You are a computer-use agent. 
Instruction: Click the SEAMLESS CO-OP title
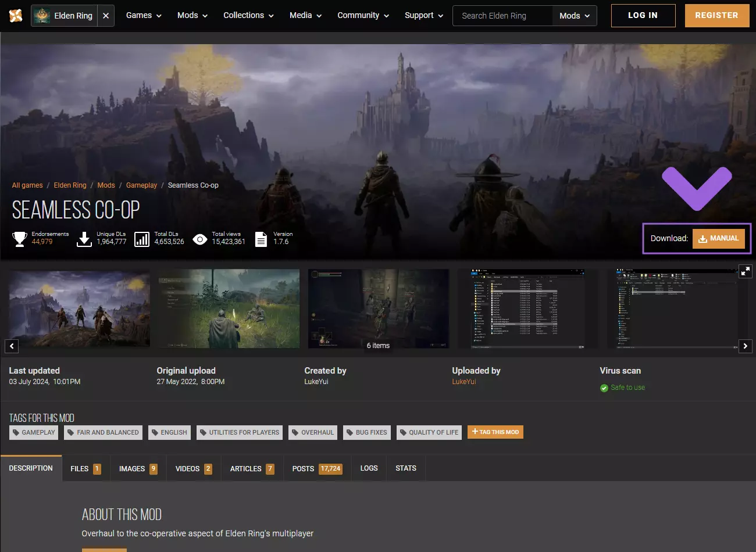point(76,210)
